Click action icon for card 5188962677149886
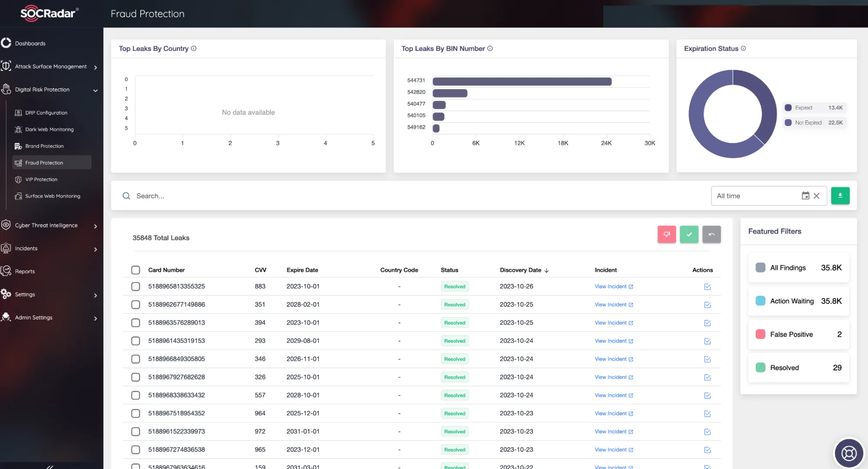Viewport: 868px width, 469px height. (x=707, y=305)
